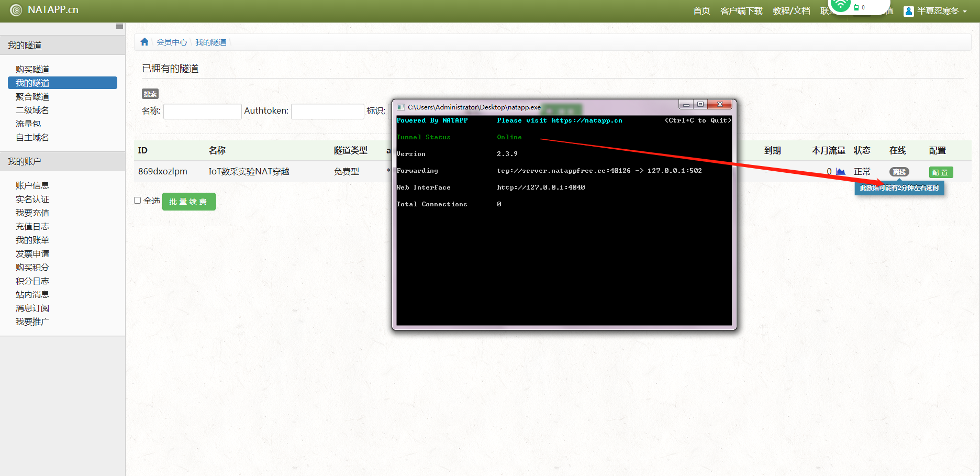
Task: Open 购买积分 in the sidebar
Action: click(x=32, y=268)
